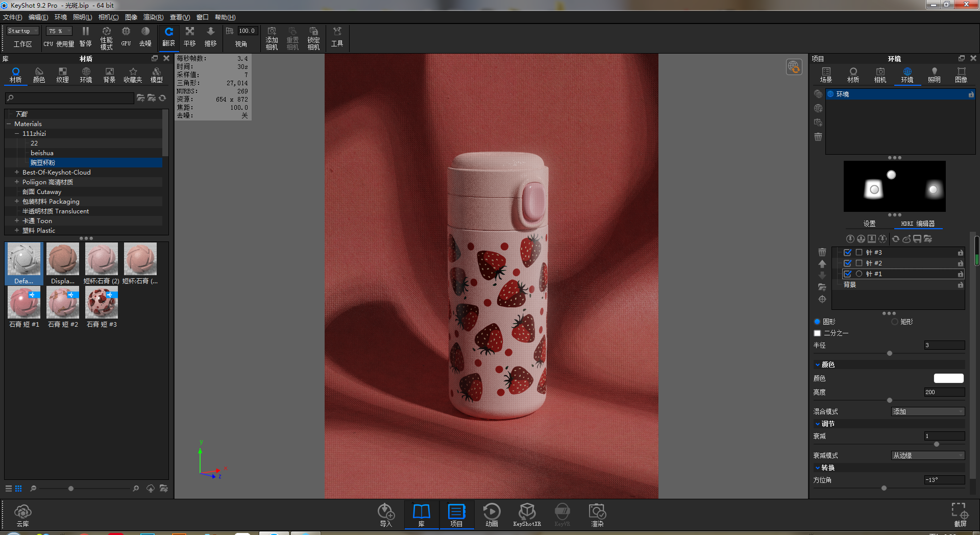Image resolution: width=980 pixels, height=535 pixels.
Task: Toggle the 二分之一 checkbox
Action: point(817,333)
